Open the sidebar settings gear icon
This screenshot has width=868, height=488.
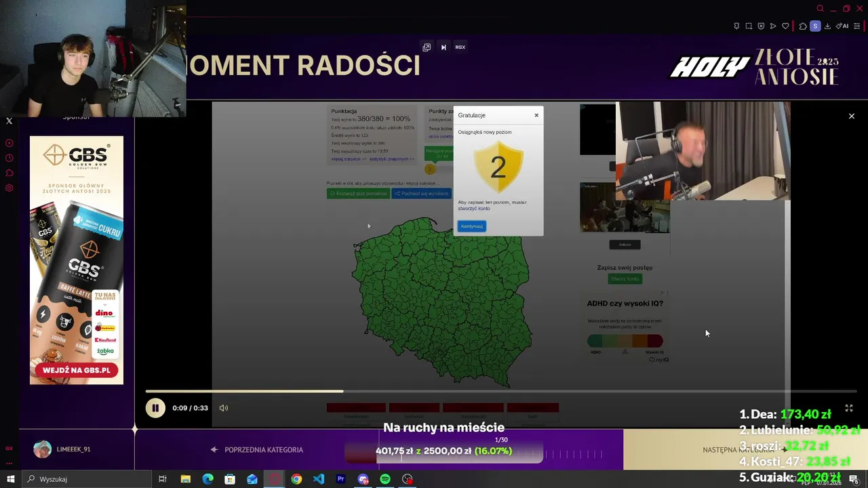point(9,188)
